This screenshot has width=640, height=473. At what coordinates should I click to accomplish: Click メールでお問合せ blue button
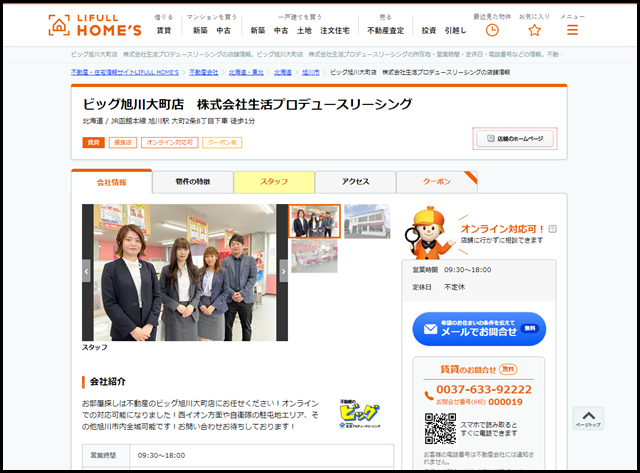click(x=479, y=329)
